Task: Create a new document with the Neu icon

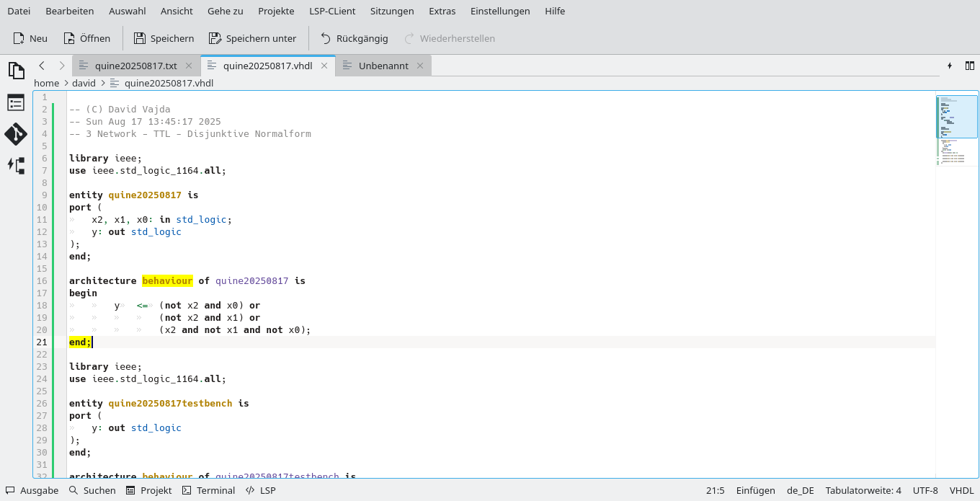Action: tap(30, 38)
